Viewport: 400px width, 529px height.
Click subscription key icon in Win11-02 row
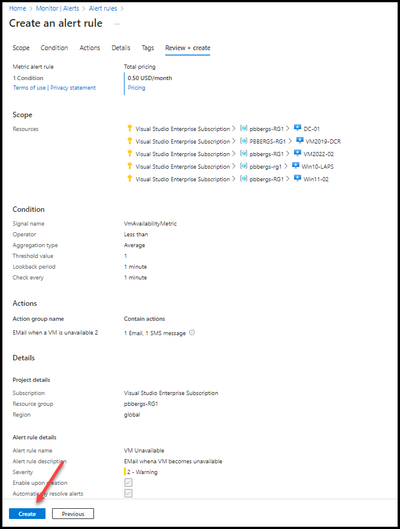click(x=130, y=178)
